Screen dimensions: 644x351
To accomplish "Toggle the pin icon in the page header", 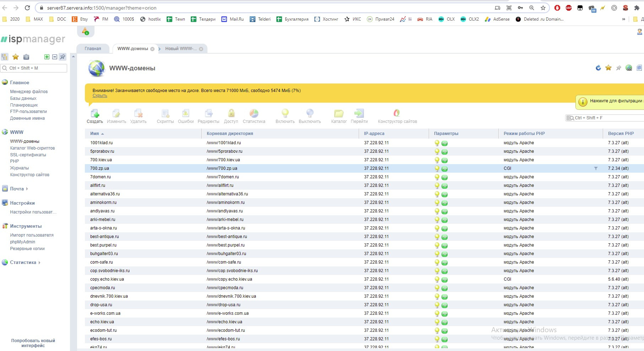I will tap(618, 68).
